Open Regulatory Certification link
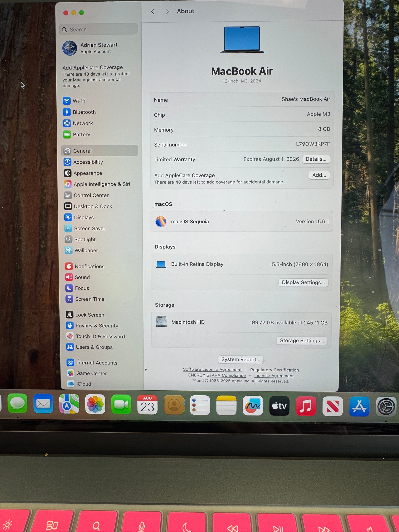The image size is (399, 532). (x=274, y=370)
